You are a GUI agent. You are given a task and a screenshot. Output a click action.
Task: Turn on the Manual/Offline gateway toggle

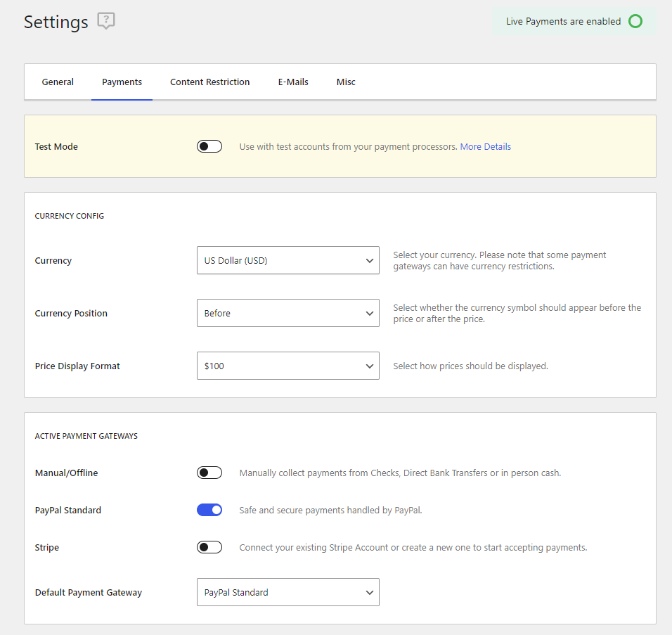click(x=209, y=473)
